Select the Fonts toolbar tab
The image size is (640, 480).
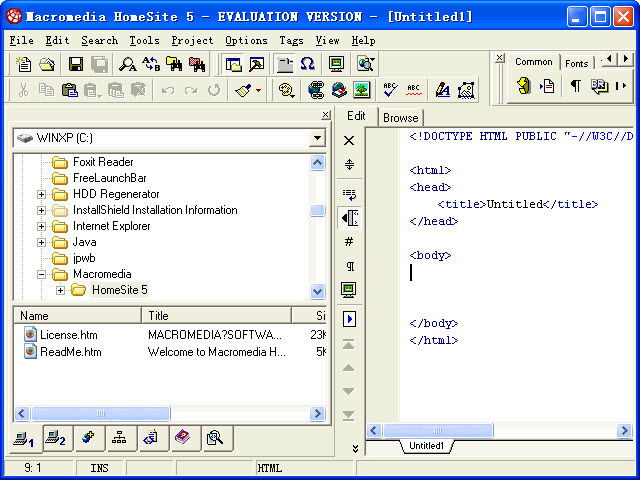coord(576,63)
